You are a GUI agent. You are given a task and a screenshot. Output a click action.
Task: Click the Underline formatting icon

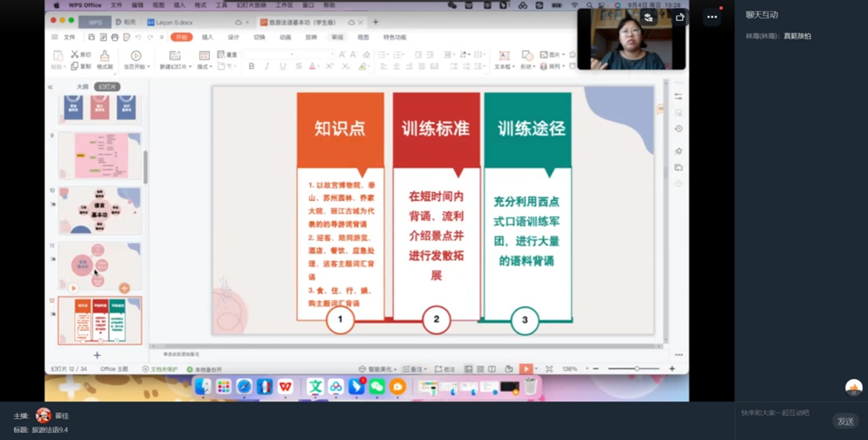click(x=283, y=66)
